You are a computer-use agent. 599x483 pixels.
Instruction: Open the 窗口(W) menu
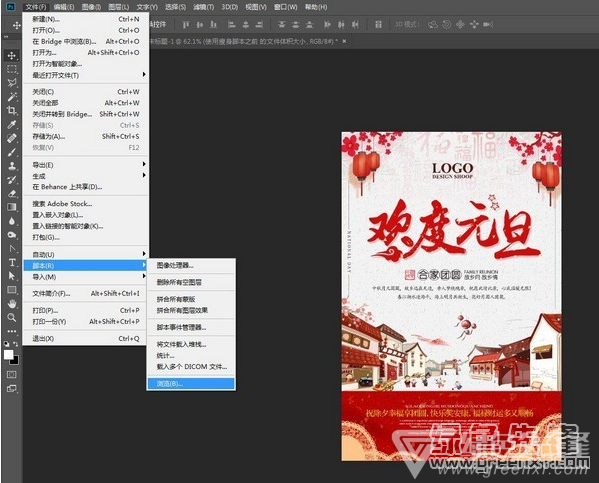(x=285, y=7)
